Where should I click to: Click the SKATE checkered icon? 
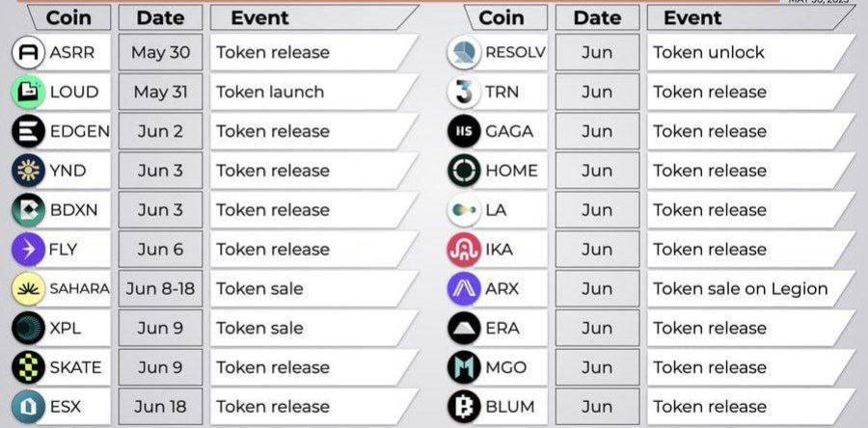(x=28, y=367)
